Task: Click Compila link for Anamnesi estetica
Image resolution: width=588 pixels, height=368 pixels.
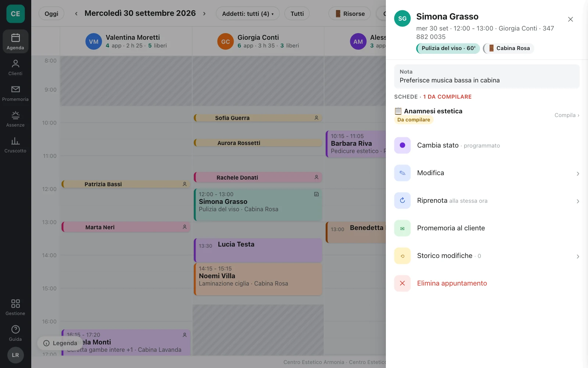Action: point(567,115)
